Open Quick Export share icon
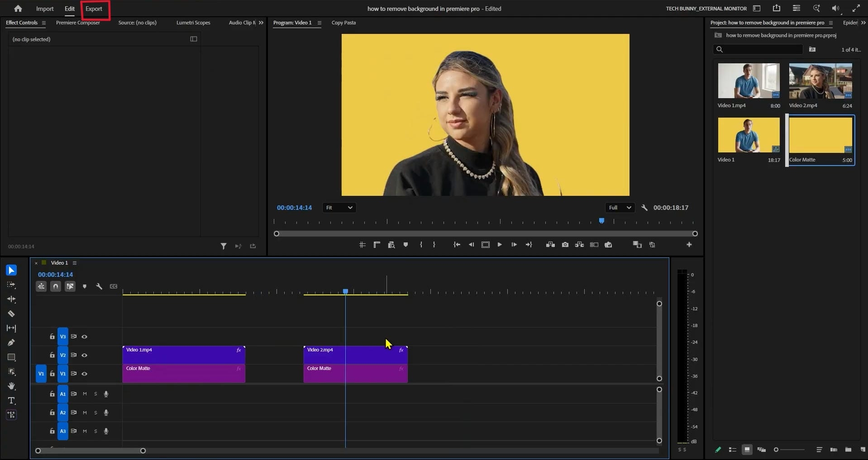Screen dimensions: 868x460 click(x=777, y=8)
